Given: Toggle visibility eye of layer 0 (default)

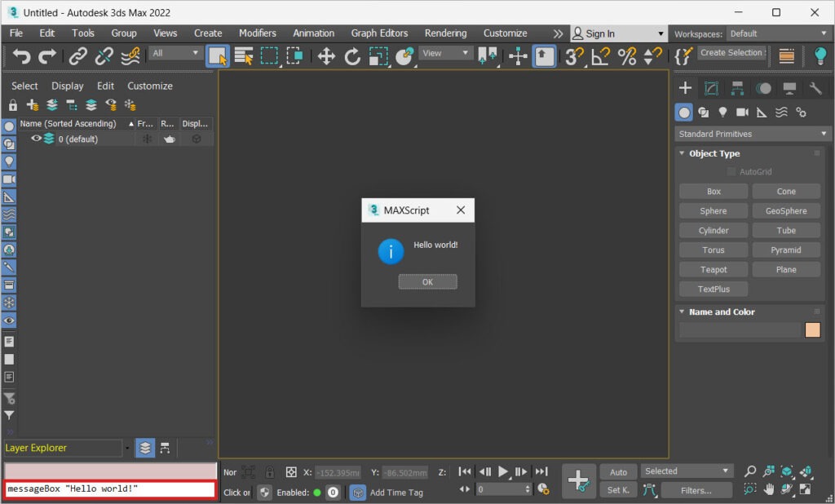Looking at the screenshot, I should point(36,139).
